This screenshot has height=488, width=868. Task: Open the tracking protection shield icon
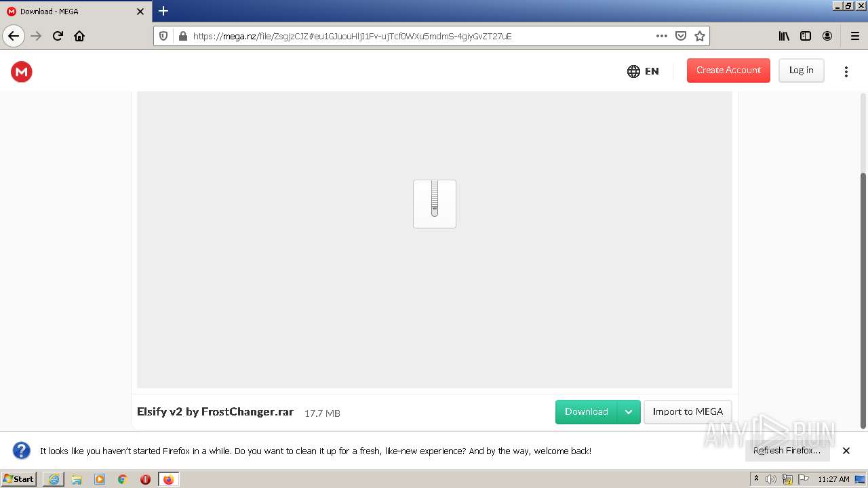(x=163, y=36)
